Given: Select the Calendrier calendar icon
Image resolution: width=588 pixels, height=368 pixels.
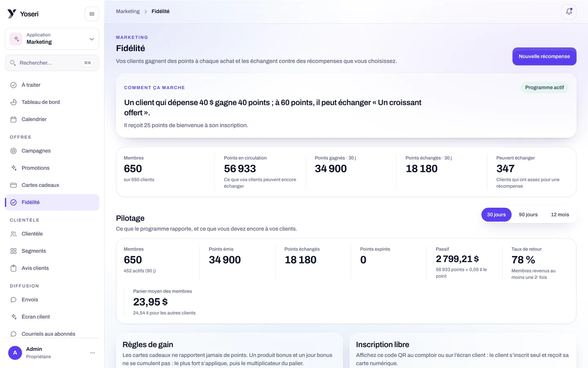Looking at the screenshot, I should [13, 119].
